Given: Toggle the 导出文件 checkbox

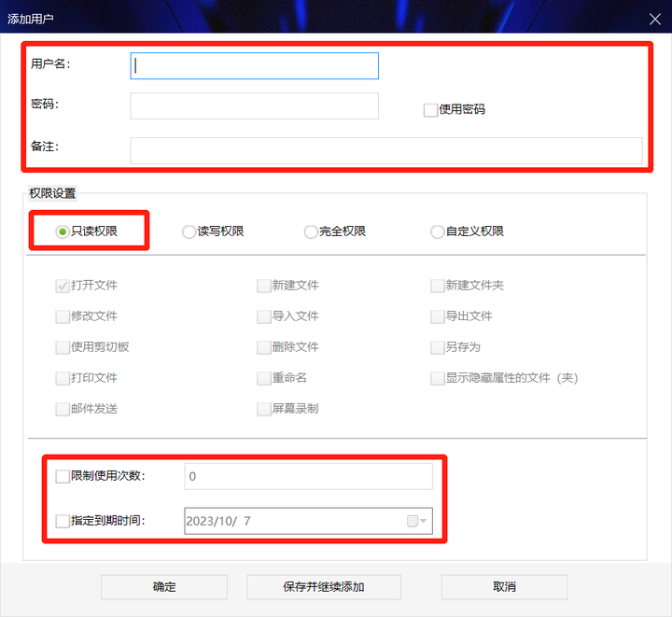Looking at the screenshot, I should pyautogui.click(x=437, y=316).
